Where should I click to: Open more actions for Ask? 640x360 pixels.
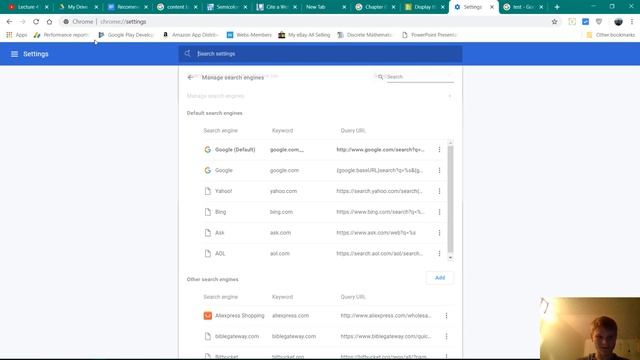click(x=439, y=233)
